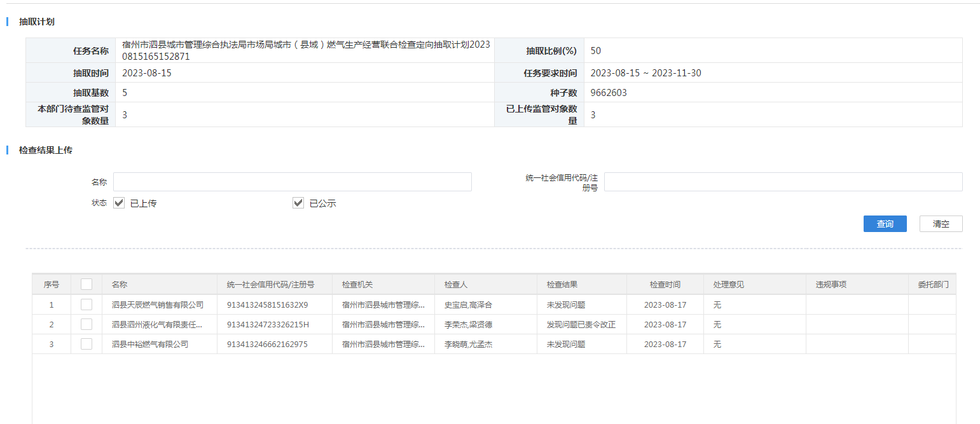Click credit code 9134132458151632X9
Viewport: 980px width, 424px height.
pyautogui.click(x=268, y=305)
